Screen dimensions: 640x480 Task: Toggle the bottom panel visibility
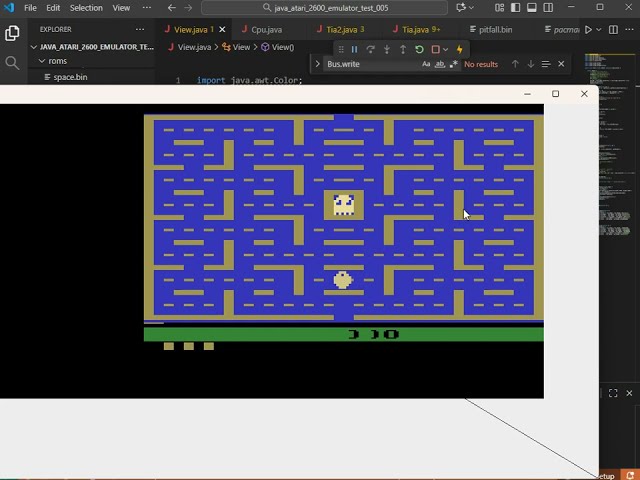(x=532, y=8)
